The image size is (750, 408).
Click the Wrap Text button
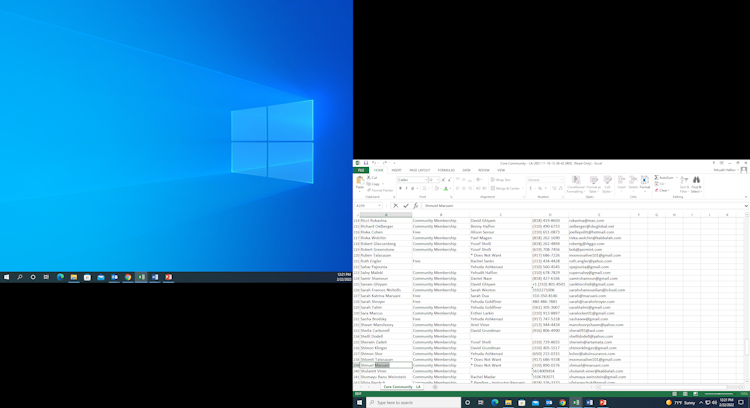[x=501, y=180]
